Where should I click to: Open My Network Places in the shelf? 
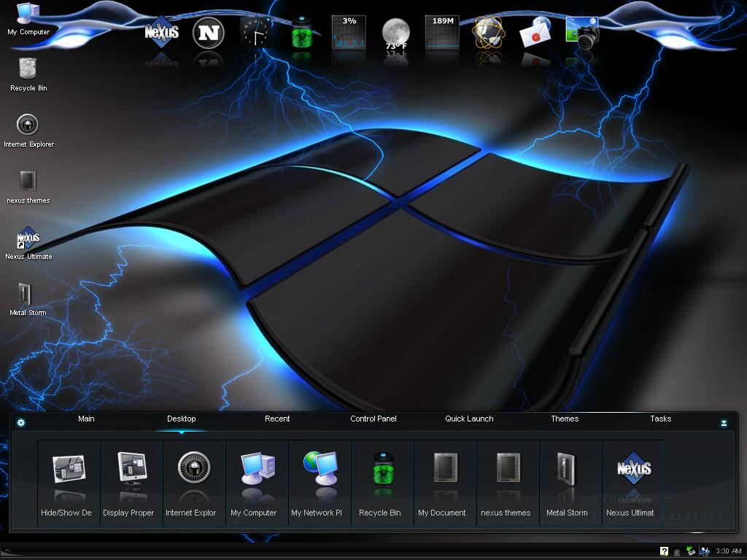[x=320, y=483]
